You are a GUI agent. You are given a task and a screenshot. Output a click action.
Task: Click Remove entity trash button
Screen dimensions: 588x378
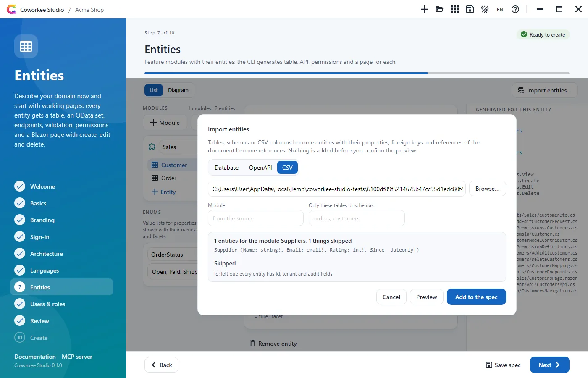(x=273, y=344)
